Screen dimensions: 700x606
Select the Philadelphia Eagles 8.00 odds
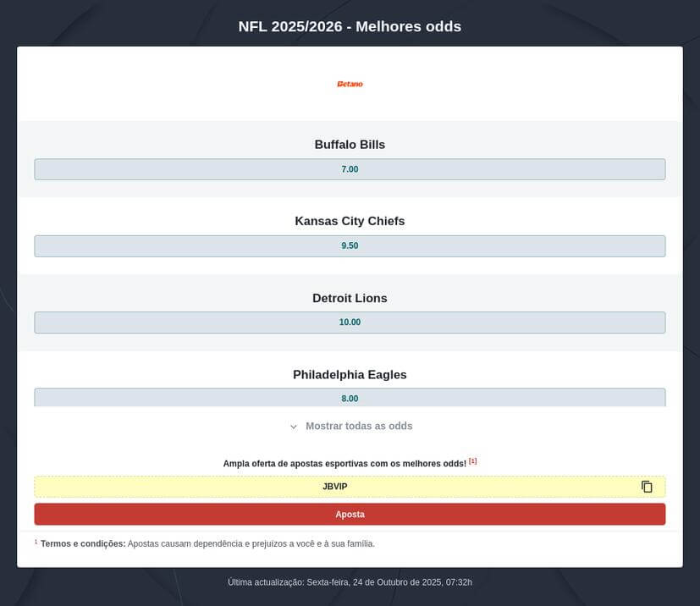tap(350, 398)
